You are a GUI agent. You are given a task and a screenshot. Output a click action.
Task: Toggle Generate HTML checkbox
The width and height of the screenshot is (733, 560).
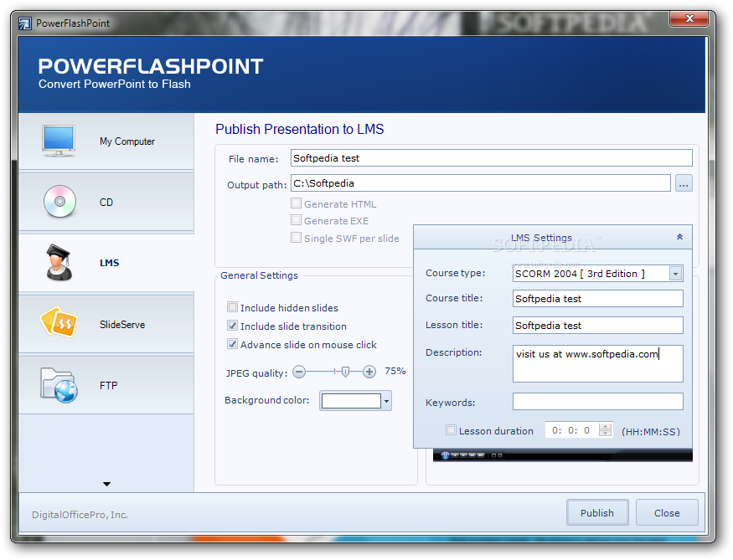point(296,203)
